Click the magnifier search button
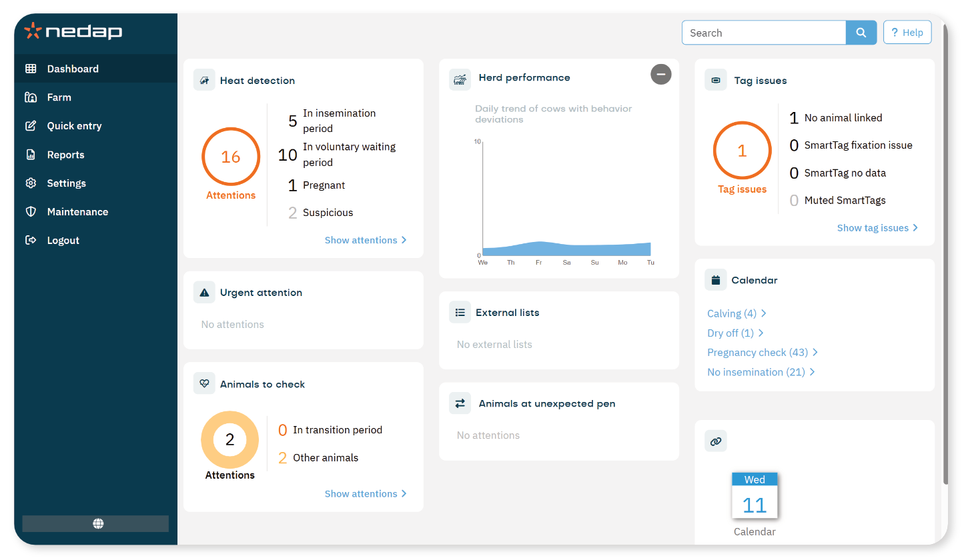Image resolution: width=962 pixels, height=560 pixels. (861, 33)
